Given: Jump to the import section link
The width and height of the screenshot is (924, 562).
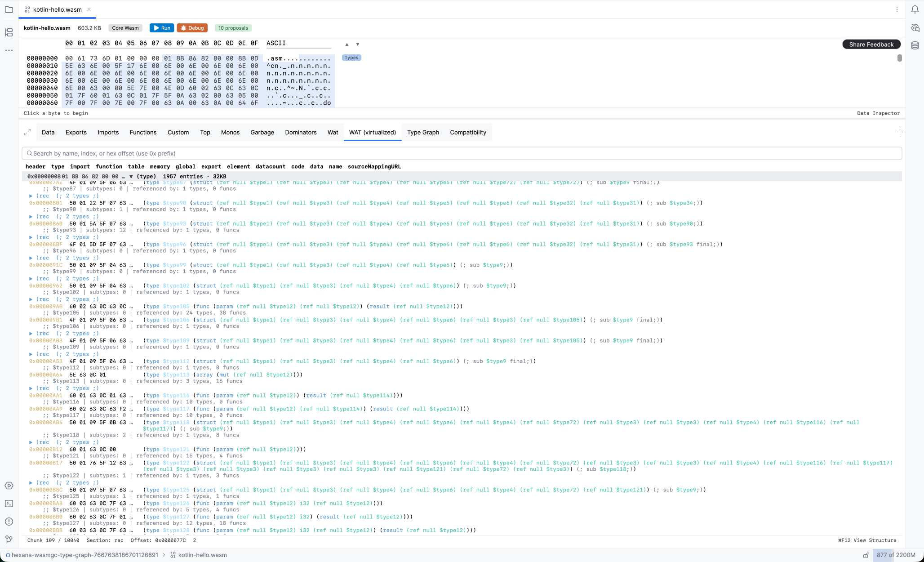Looking at the screenshot, I should (x=80, y=166).
